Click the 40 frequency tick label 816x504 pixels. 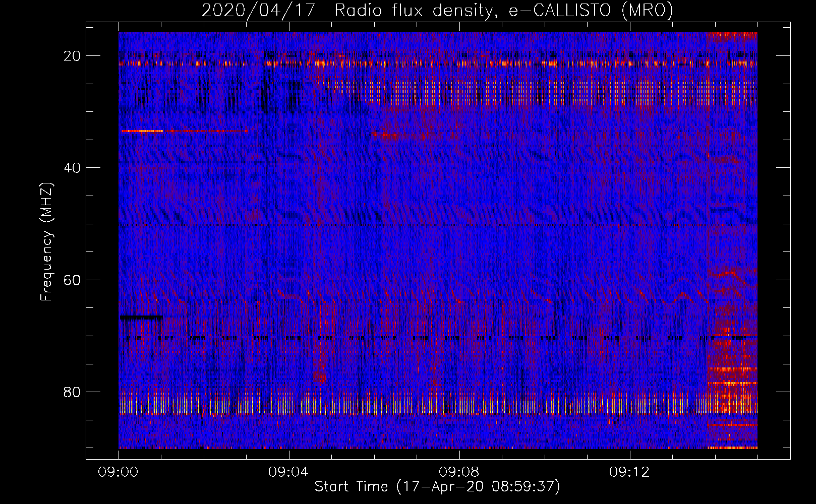click(x=72, y=167)
